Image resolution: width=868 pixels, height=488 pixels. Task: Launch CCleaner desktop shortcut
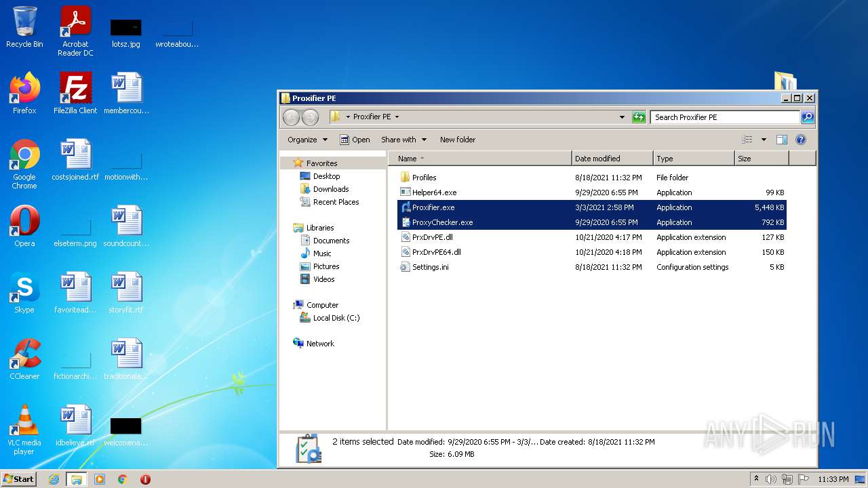(24, 359)
